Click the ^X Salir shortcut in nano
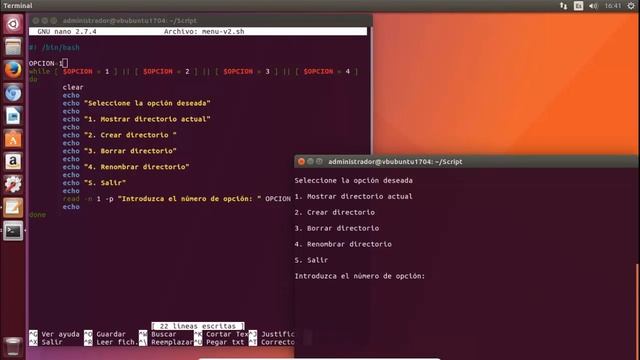640x360 pixels. (x=46, y=342)
